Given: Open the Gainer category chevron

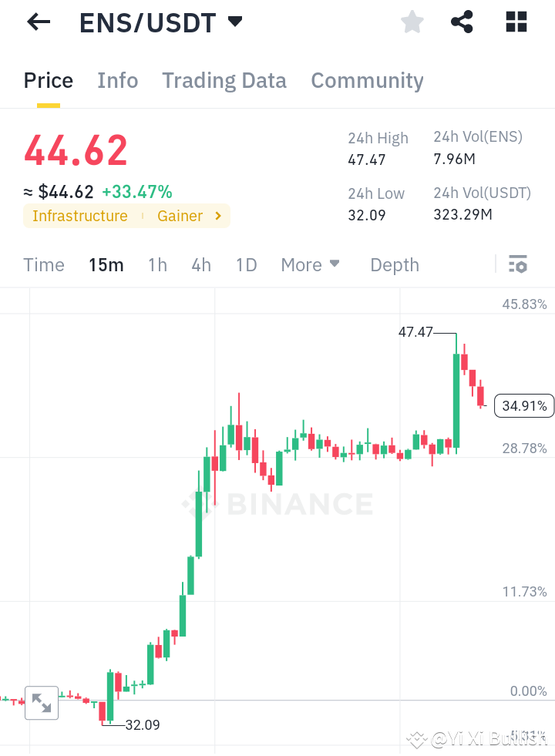Looking at the screenshot, I should [217, 216].
